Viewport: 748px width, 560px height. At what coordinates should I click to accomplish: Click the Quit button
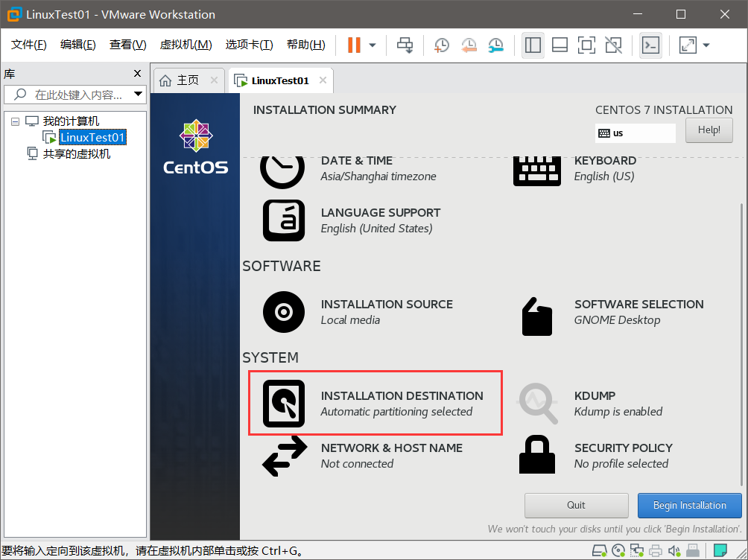click(x=576, y=505)
